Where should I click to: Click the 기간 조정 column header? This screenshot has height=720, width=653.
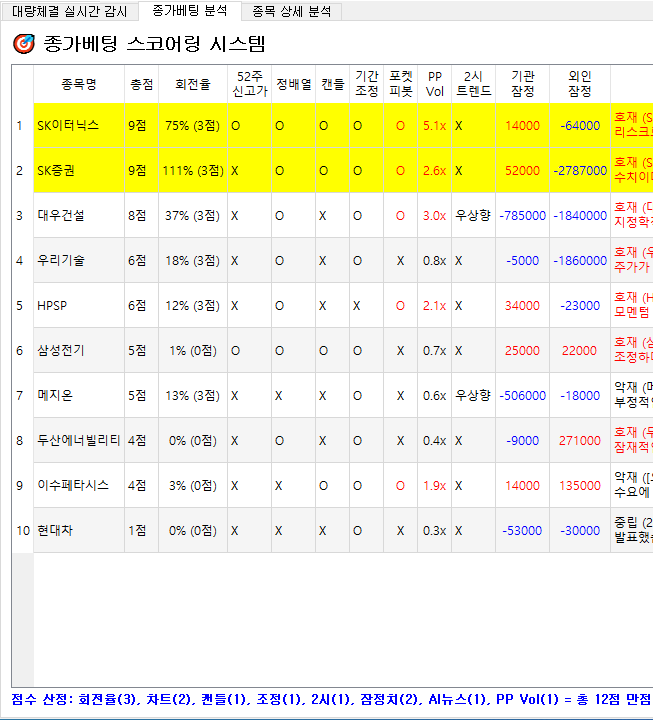pos(366,84)
